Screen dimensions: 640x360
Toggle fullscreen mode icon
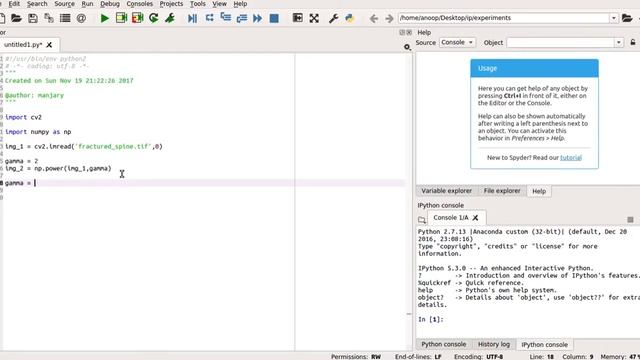314,18
